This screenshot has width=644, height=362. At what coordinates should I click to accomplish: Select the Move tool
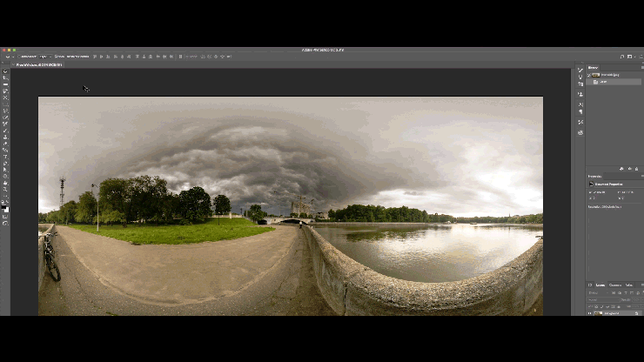5,71
